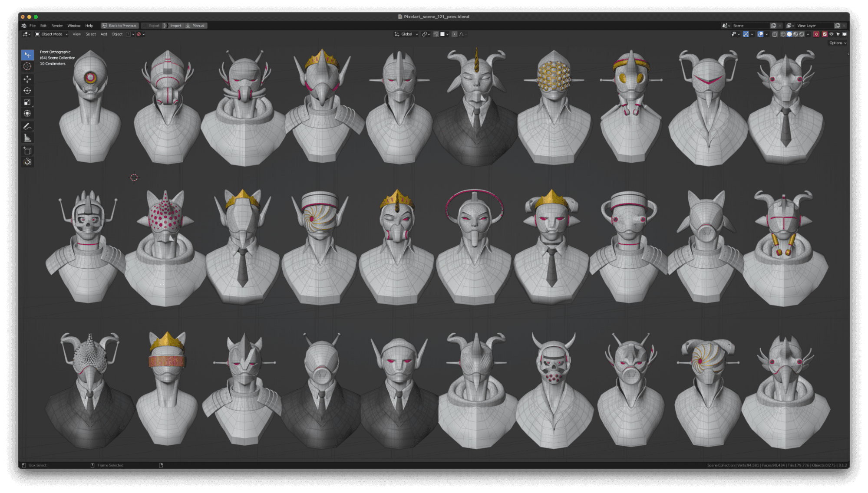
Task: Click the new scene copy icon
Action: pos(773,26)
